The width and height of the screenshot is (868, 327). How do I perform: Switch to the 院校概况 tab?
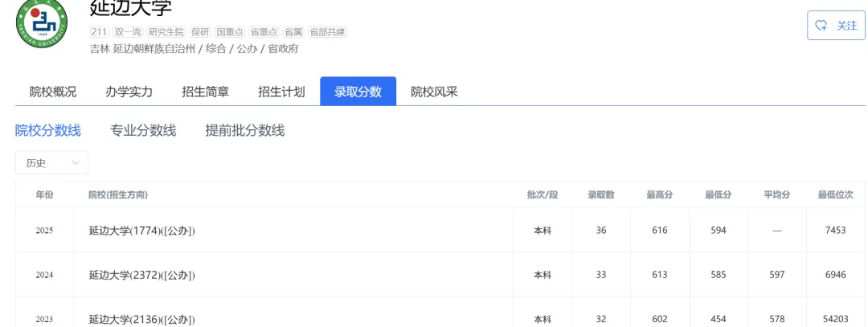coord(53,92)
